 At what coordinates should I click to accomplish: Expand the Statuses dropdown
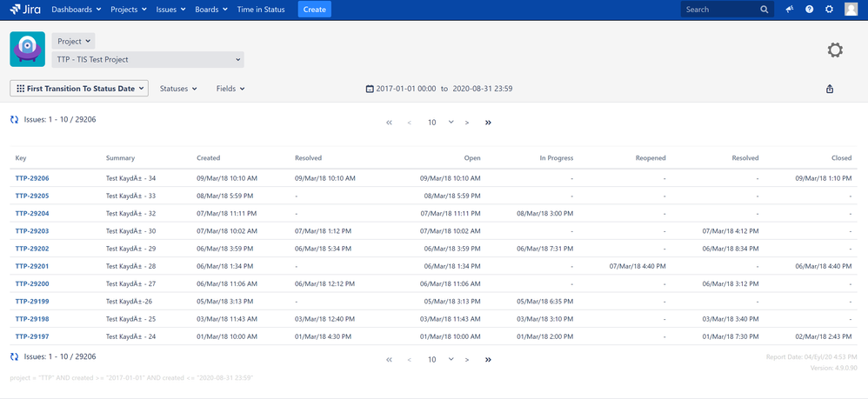[178, 89]
